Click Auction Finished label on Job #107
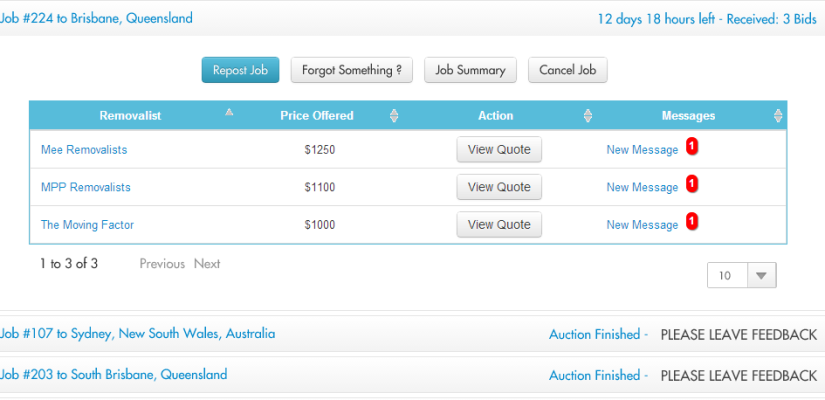The height and width of the screenshot is (400, 825). pyautogui.click(x=595, y=334)
